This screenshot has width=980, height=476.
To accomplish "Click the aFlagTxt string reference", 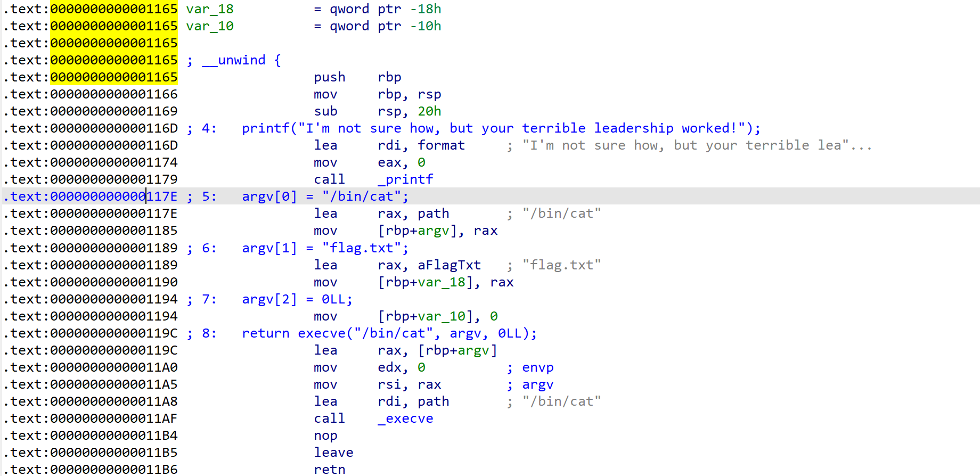I will (449, 265).
